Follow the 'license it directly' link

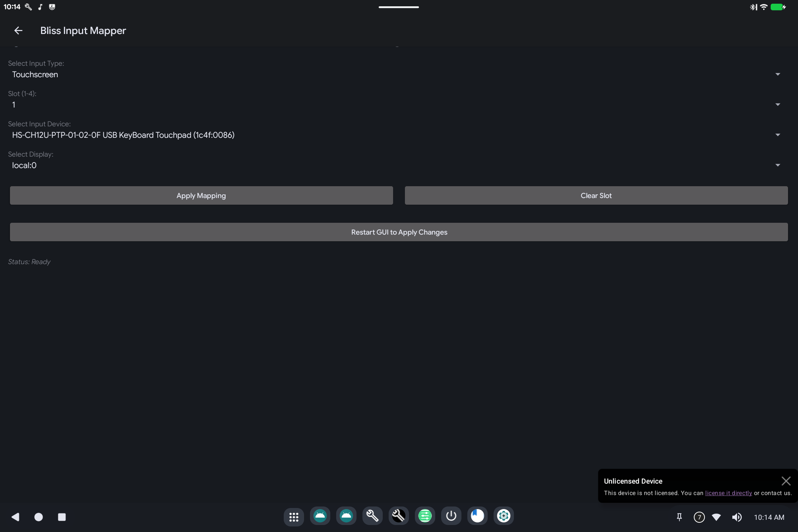click(x=729, y=493)
